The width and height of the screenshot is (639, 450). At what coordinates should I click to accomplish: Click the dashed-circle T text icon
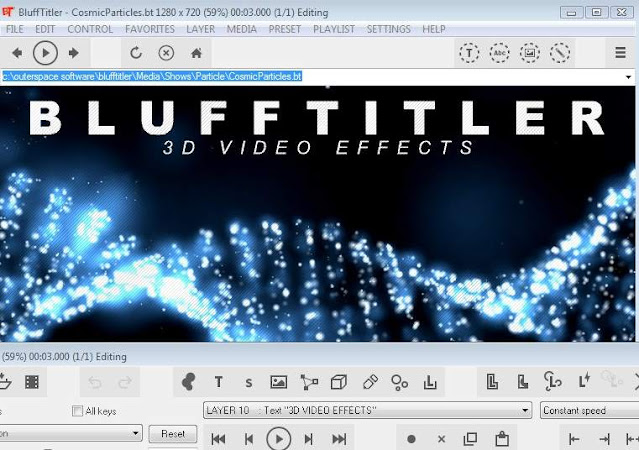pos(469,53)
